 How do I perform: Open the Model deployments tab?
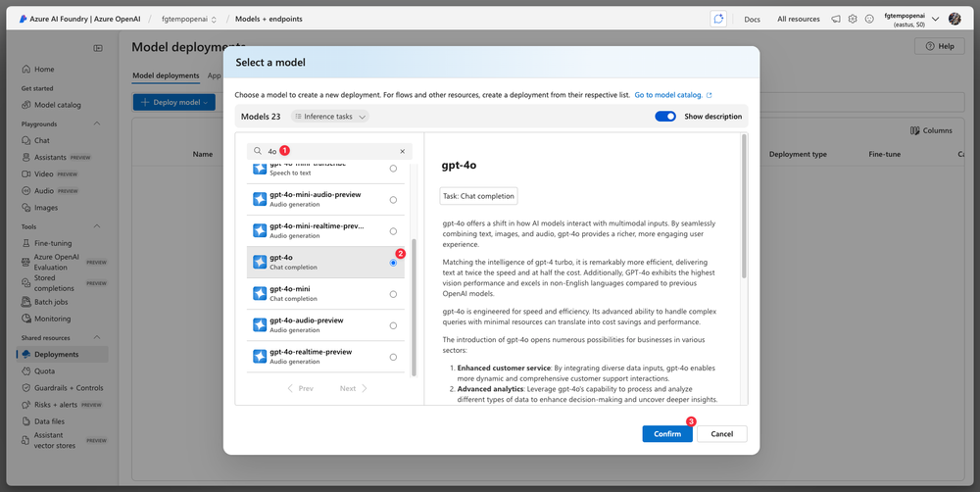point(166,75)
